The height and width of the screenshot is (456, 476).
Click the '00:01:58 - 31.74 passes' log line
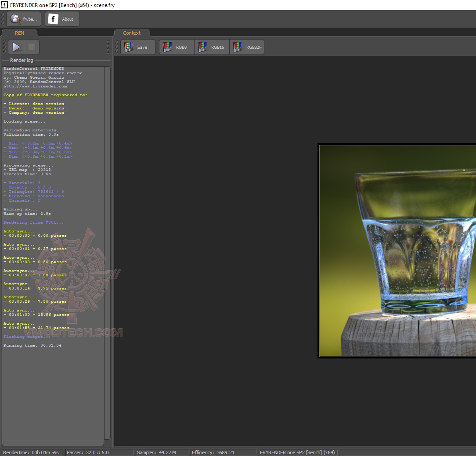coord(36,328)
